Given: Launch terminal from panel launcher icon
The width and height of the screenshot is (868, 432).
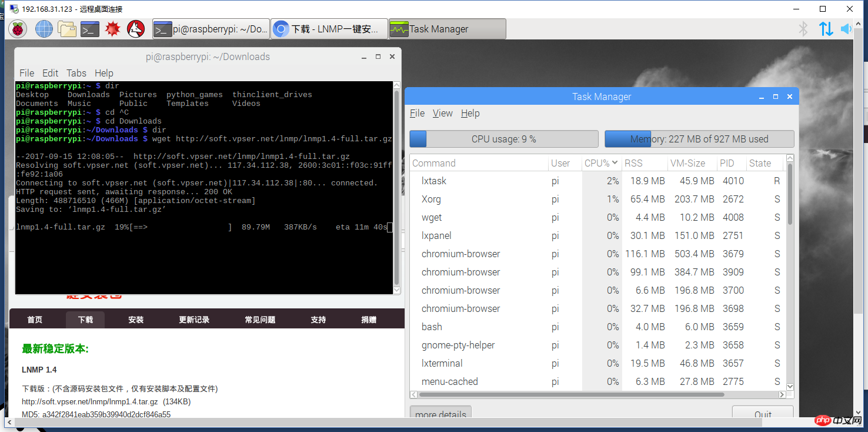Looking at the screenshot, I should [90, 29].
